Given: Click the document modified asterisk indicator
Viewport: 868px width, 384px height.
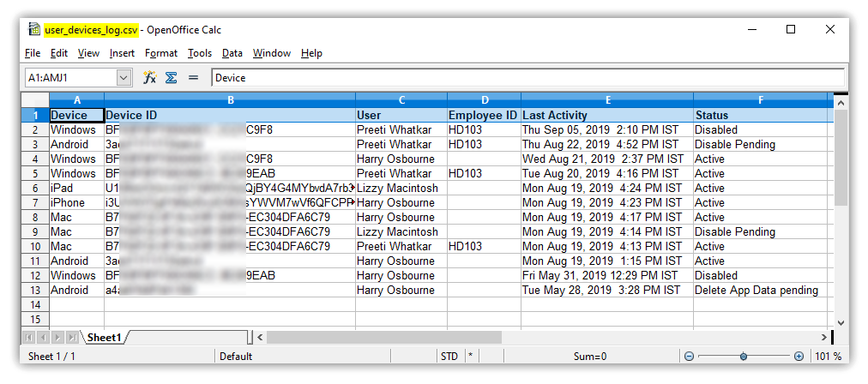Looking at the screenshot, I should pos(471,357).
